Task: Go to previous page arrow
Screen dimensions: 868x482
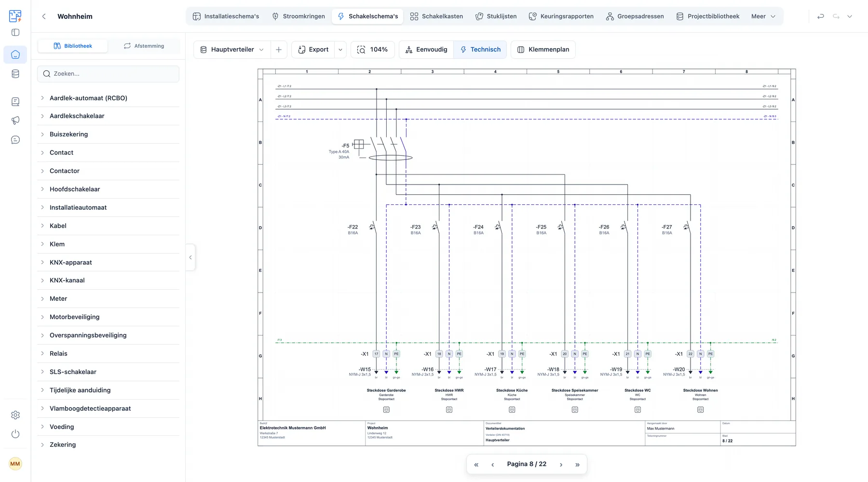Action: click(x=492, y=465)
